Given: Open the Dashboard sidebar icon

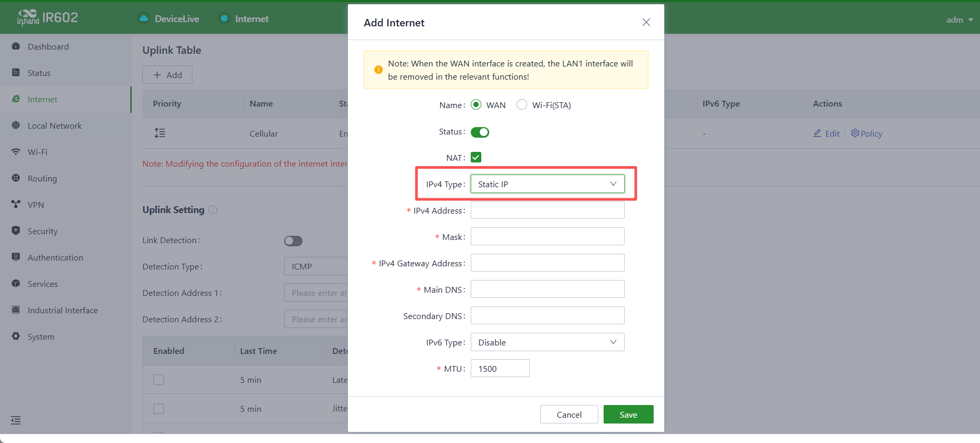Looking at the screenshot, I should click(x=16, y=46).
